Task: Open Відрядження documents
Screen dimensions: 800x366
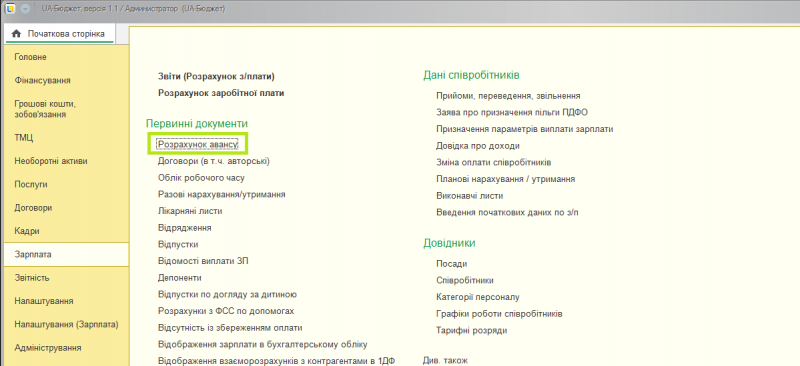Action: (x=185, y=228)
